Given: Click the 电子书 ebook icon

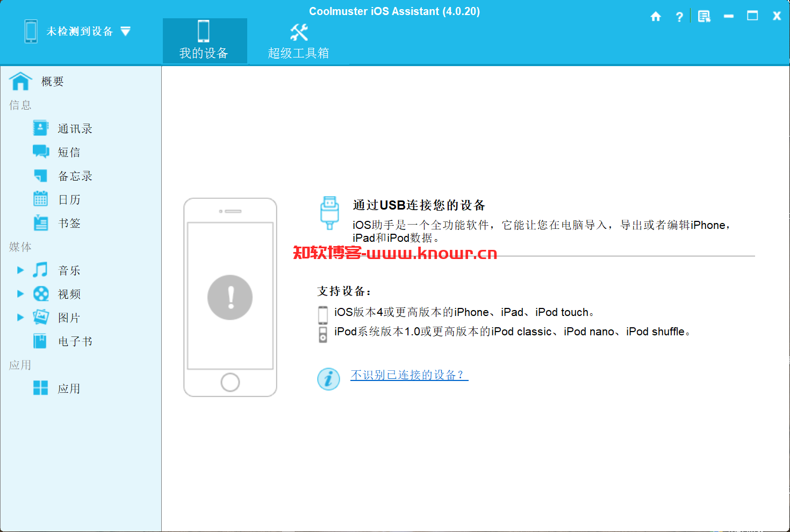Looking at the screenshot, I should pyautogui.click(x=40, y=341).
